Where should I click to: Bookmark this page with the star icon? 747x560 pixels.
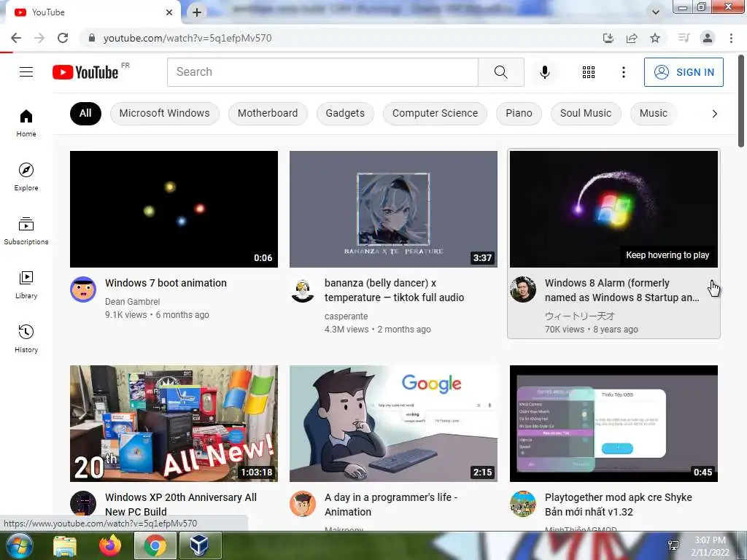coord(655,38)
